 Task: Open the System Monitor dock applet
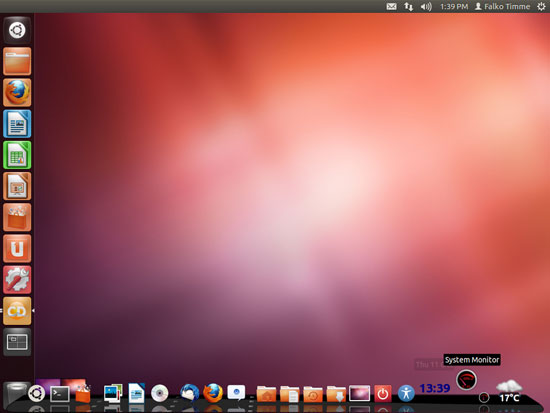click(466, 380)
